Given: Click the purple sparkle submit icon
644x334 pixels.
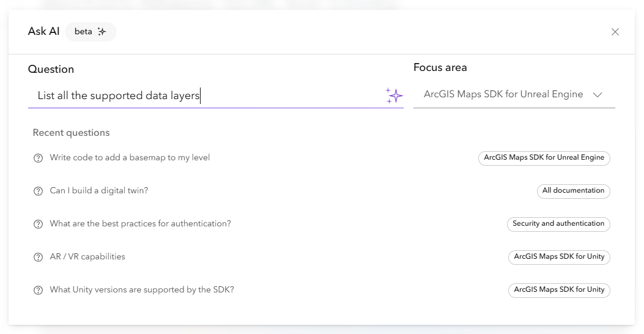Looking at the screenshot, I should pos(394,95).
